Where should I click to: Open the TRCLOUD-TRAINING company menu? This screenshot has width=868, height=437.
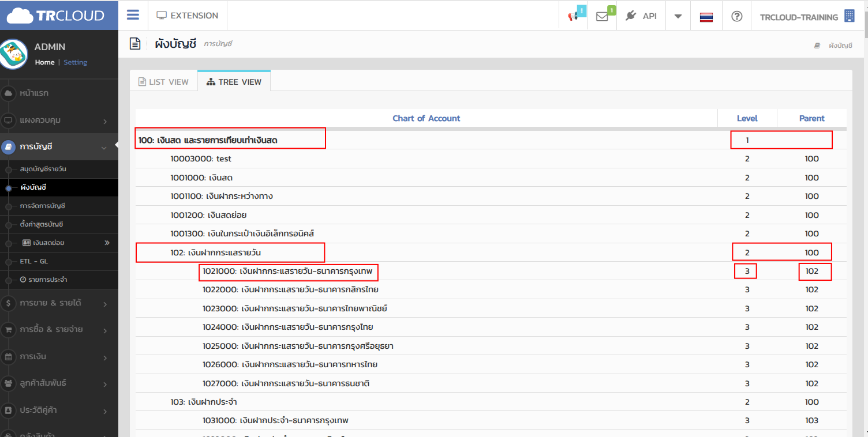coord(806,17)
